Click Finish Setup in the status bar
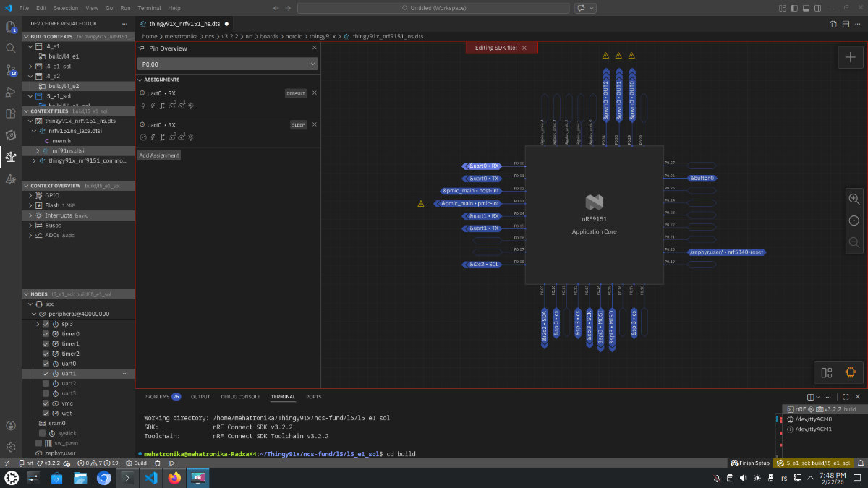Image resolution: width=868 pixels, height=488 pixels. [749, 463]
